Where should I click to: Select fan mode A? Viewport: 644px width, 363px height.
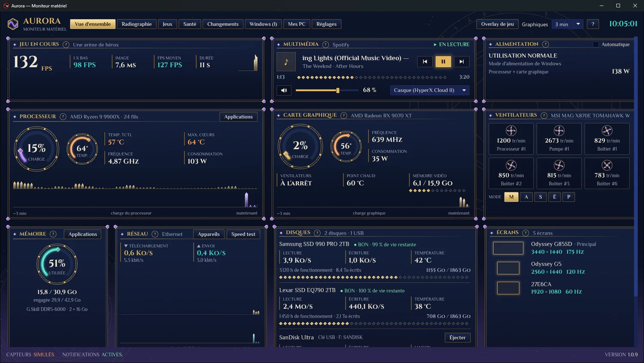[526, 197]
